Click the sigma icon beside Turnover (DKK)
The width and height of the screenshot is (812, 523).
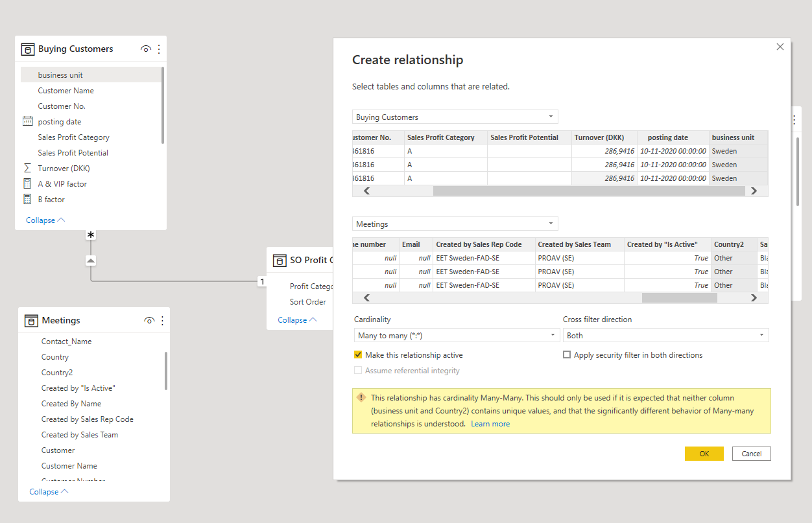pos(27,169)
